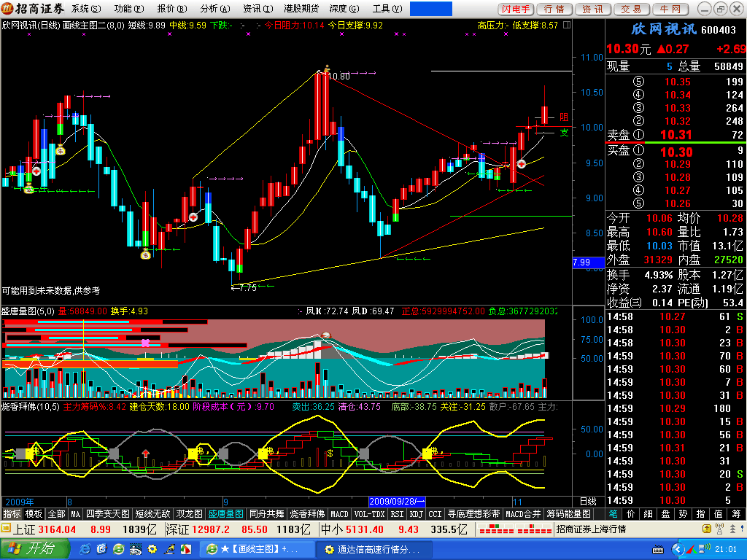Click the gear icon in quick launch
Image resolution: width=747 pixels, height=560 pixels.
(152, 549)
